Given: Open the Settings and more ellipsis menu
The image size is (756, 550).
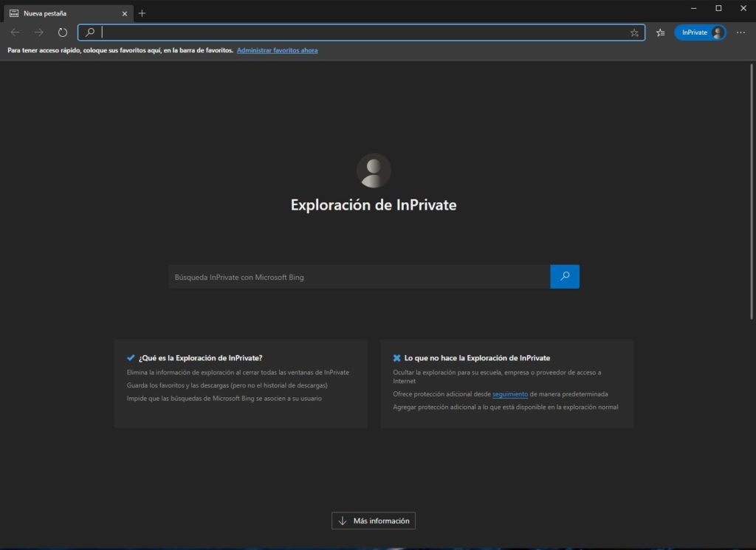Looking at the screenshot, I should tap(740, 32).
